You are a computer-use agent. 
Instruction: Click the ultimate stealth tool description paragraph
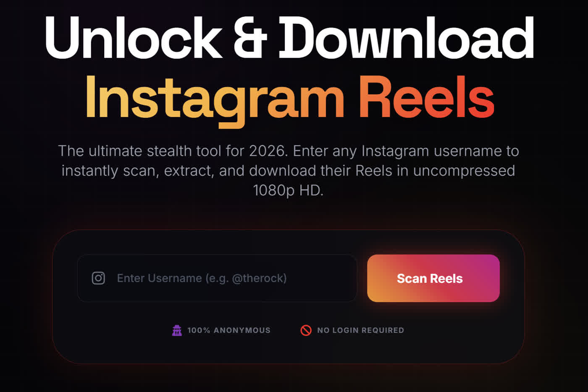click(x=289, y=171)
